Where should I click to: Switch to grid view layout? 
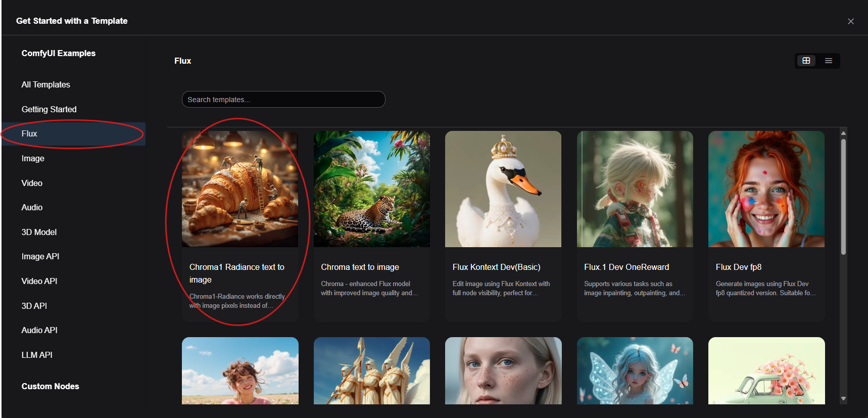click(806, 61)
